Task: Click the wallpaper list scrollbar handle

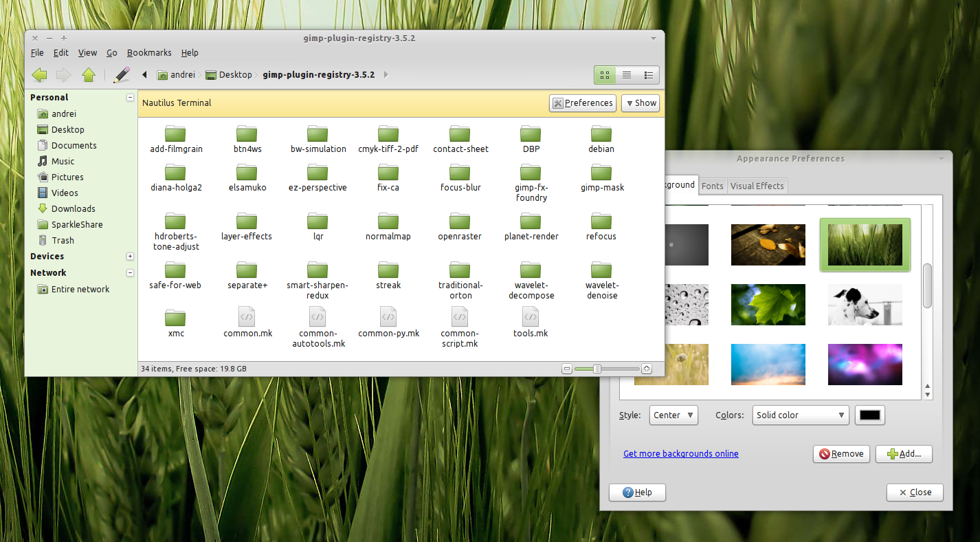Action: tap(928, 285)
